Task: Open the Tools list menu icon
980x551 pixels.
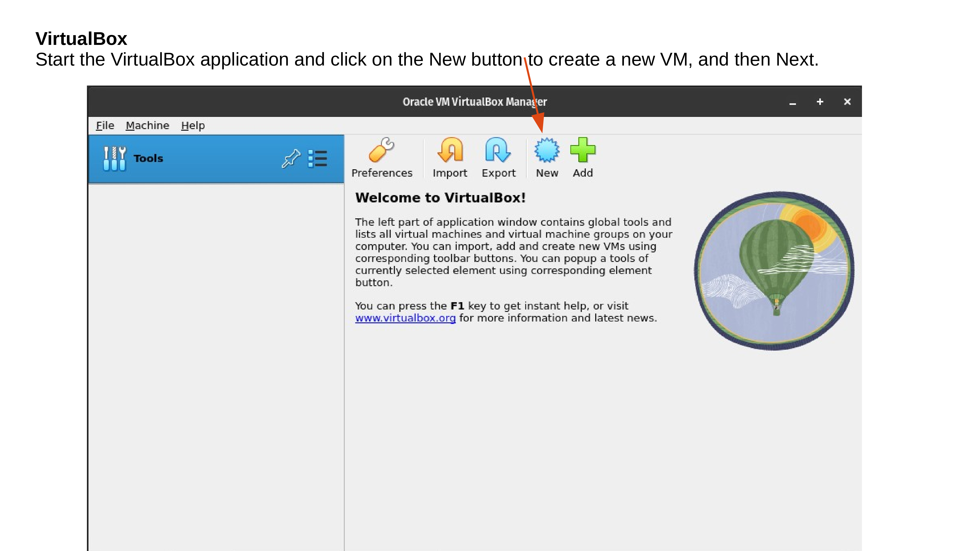Action: (x=317, y=159)
